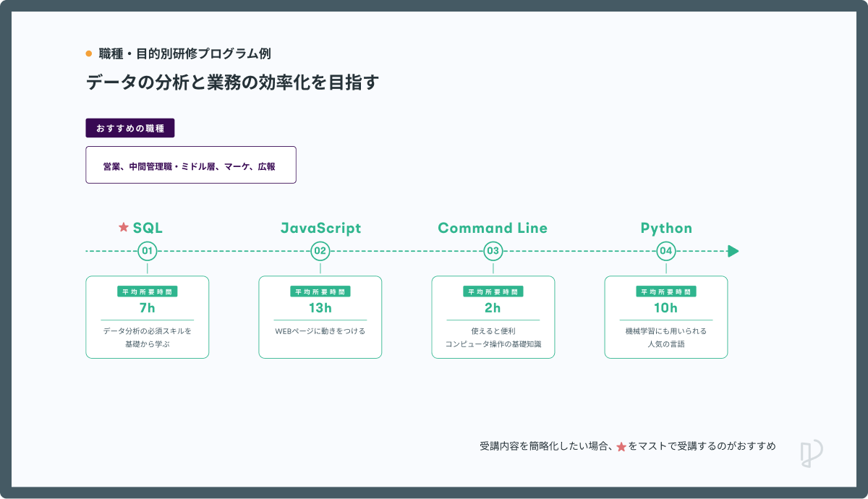Select the Command Line course heading
Viewport: 868px width, 499px height.
point(493,228)
